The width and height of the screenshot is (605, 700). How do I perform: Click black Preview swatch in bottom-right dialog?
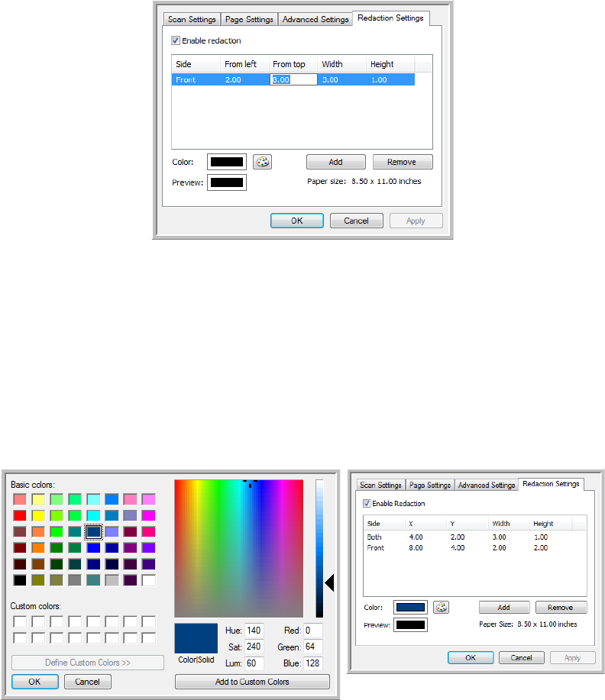(x=410, y=624)
